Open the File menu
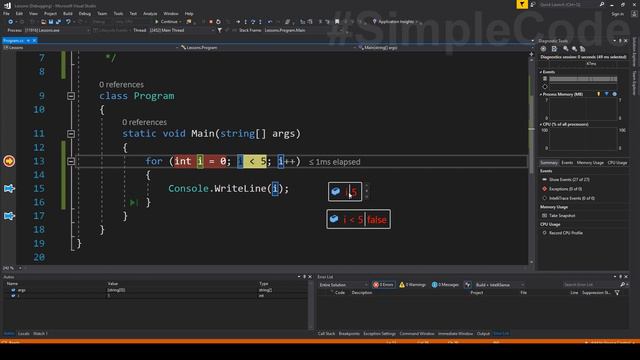This screenshot has width=640, height=360. pyautogui.click(x=6, y=13)
